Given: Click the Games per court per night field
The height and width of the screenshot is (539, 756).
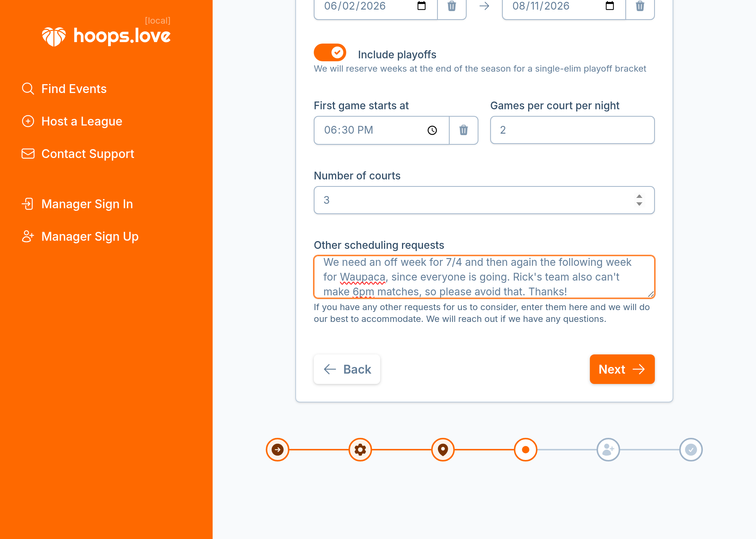Looking at the screenshot, I should [x=572, y=130].
